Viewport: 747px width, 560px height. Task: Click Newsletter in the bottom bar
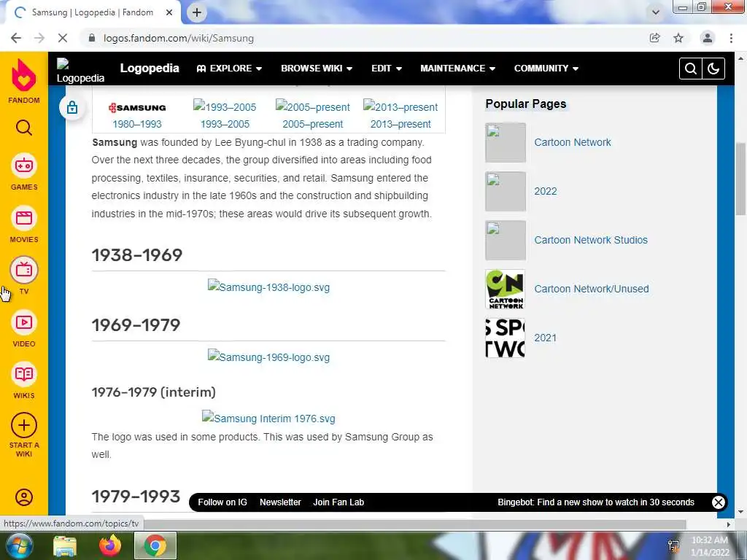[280, 502]
